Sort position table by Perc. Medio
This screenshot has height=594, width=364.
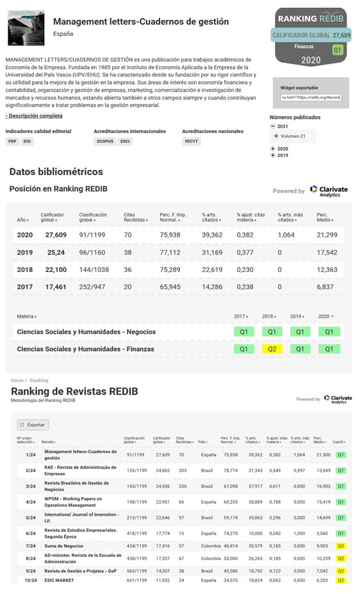[x=325, y=217]
